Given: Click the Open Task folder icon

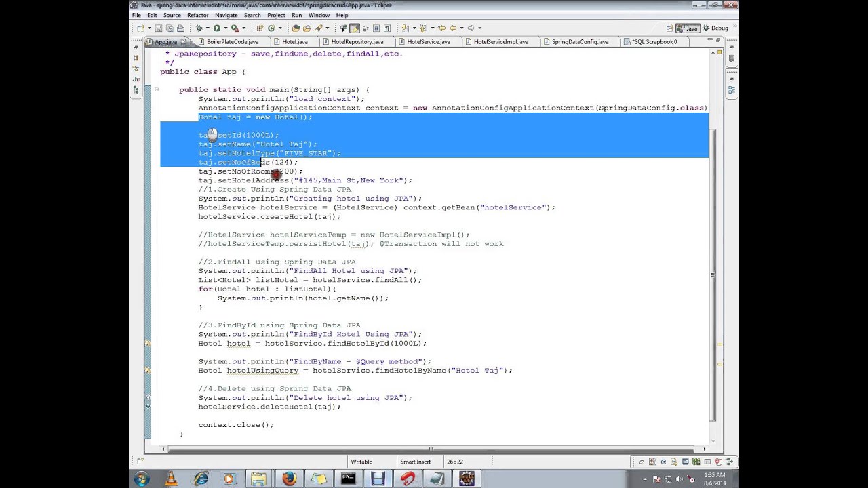Looking at the screenshot, I should click(x=307, y=28).
